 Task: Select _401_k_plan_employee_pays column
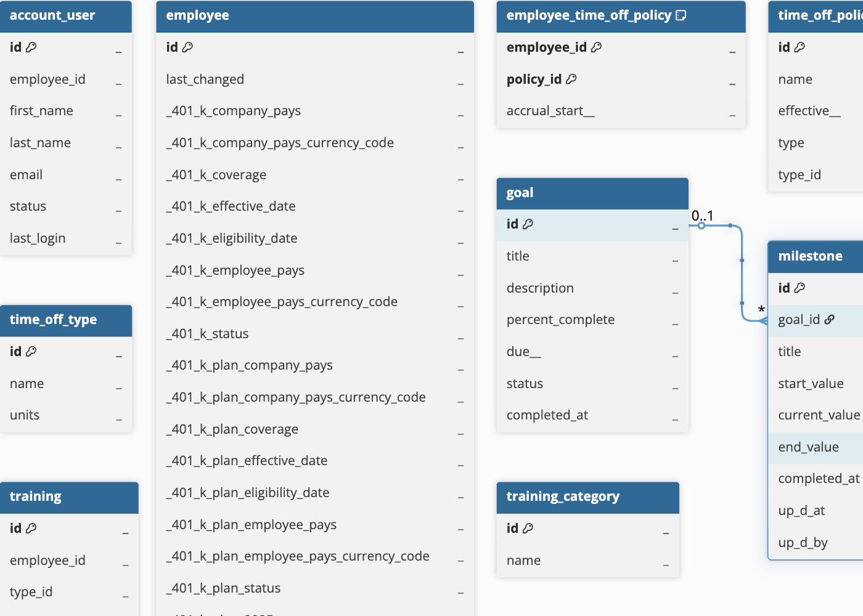(x=315, y=525)
